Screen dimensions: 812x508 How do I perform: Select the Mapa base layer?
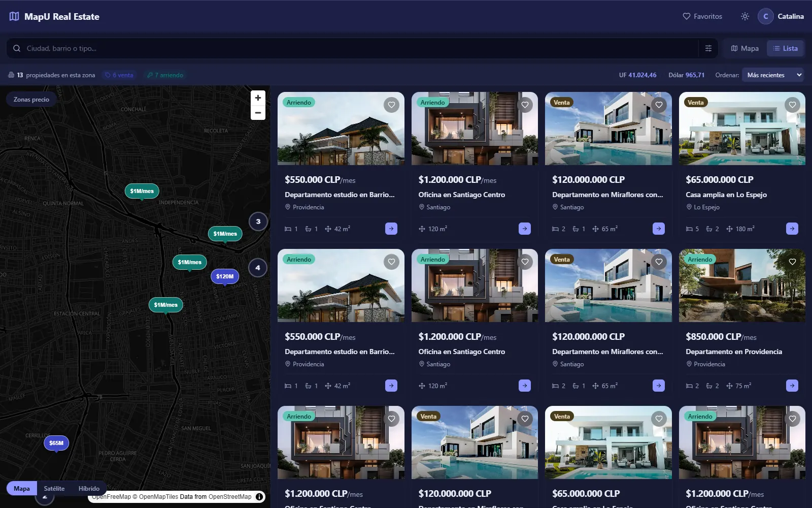point(22,488)
